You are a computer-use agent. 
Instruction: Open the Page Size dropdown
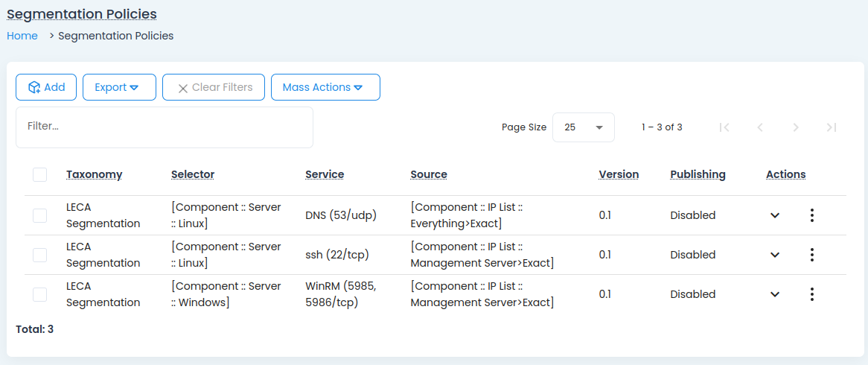point(583,127)
